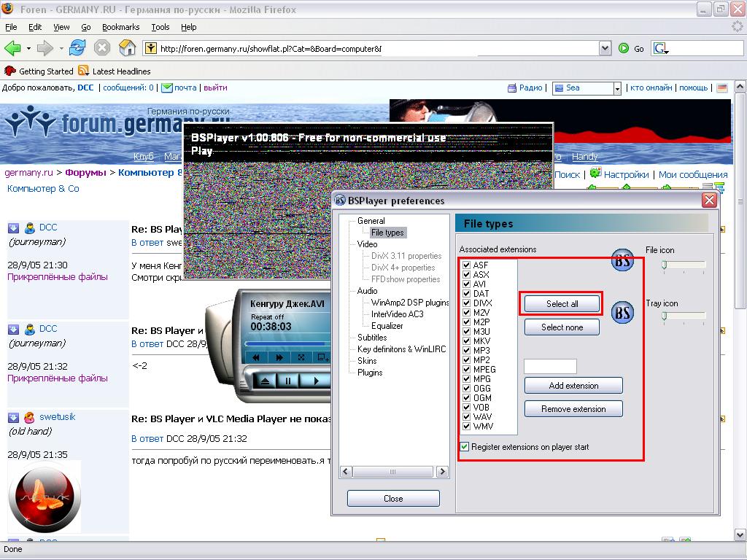Click the Select none button
Screen dimensions: 747x560
pyautogui.click(x=562, y=327)
